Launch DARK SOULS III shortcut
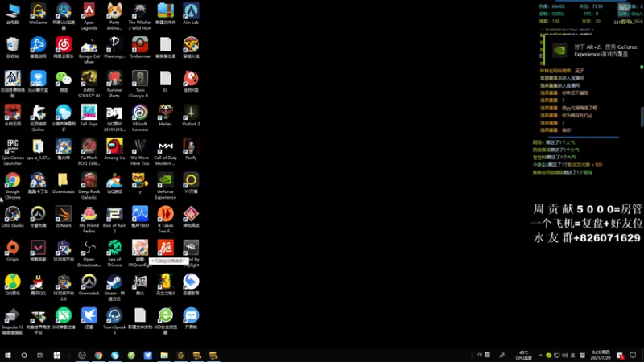 [x=89, y=84]
